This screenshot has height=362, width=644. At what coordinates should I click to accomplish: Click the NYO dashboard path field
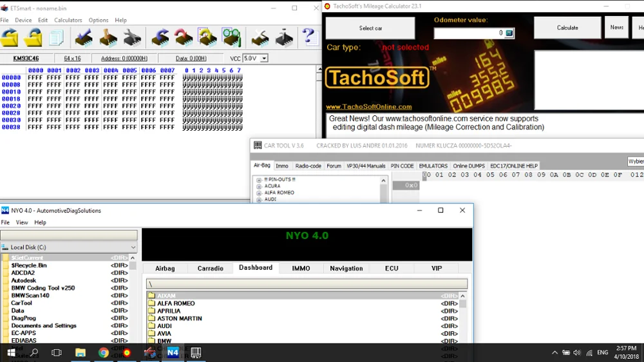307,284
